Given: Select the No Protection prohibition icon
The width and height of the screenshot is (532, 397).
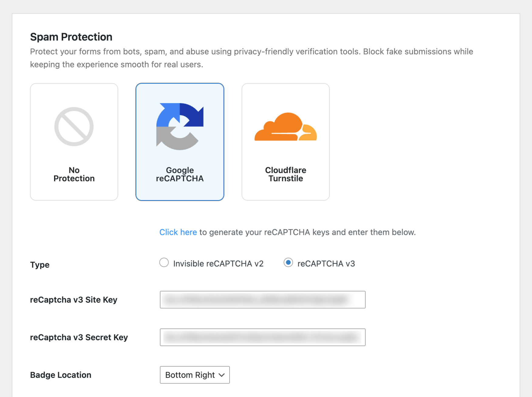Looking at the screenshot, I should 74,127.
